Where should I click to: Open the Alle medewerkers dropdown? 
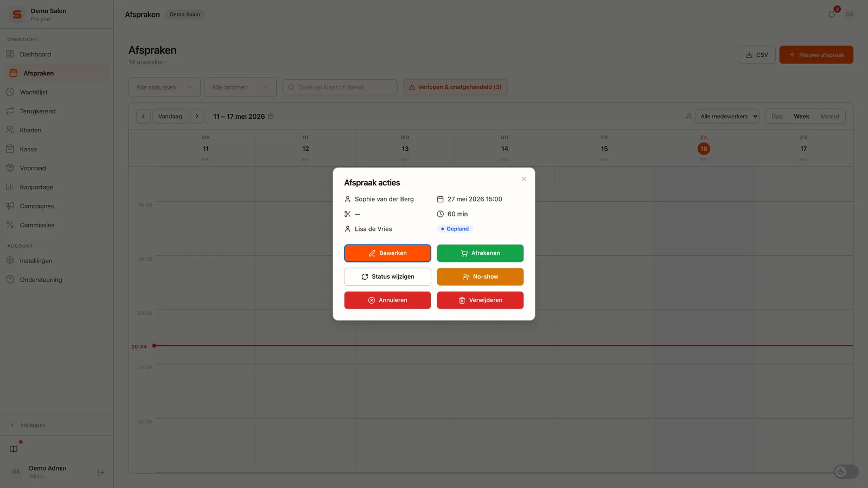[x=727, y=116]
